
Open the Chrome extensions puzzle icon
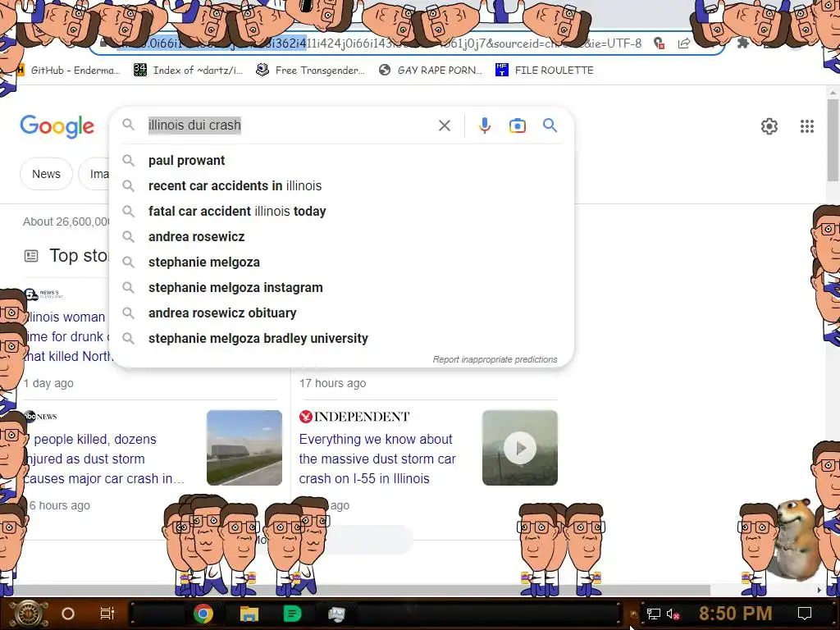click(x=742, y=43)
